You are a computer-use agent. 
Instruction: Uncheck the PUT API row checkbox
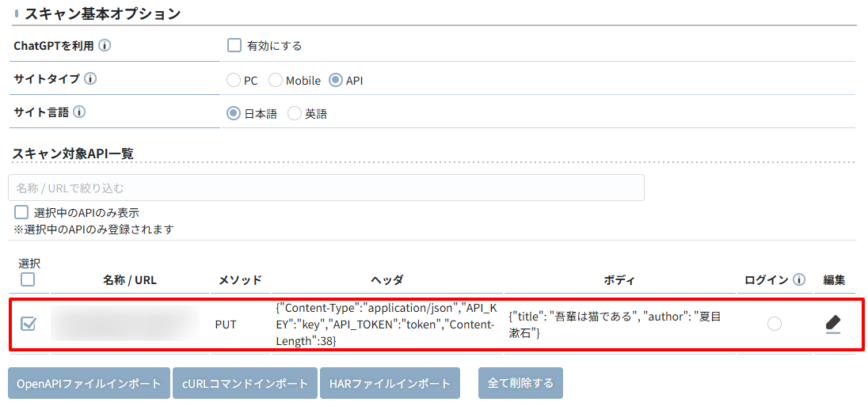[x=28, y=324]
